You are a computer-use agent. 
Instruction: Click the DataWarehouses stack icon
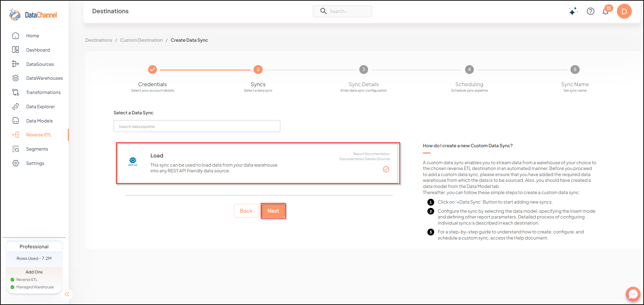[16, 78]
